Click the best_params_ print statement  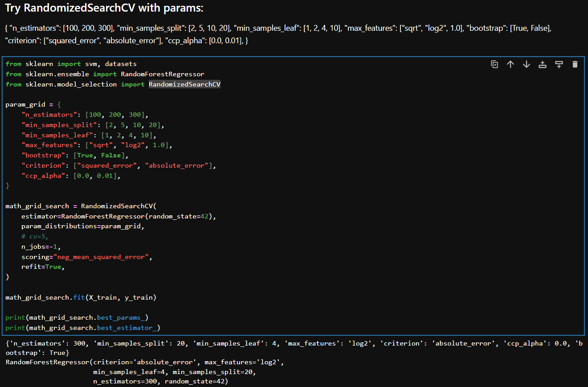tap(76, 317)
